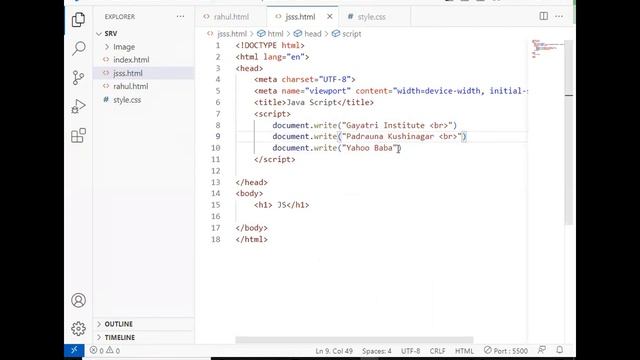Open index.html from the explorer
640x360 pixels.
[131, 60]
